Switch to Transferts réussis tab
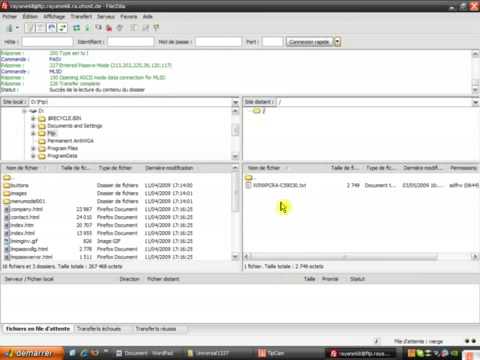Screen dimensions: 480x360 click(156, 329)
